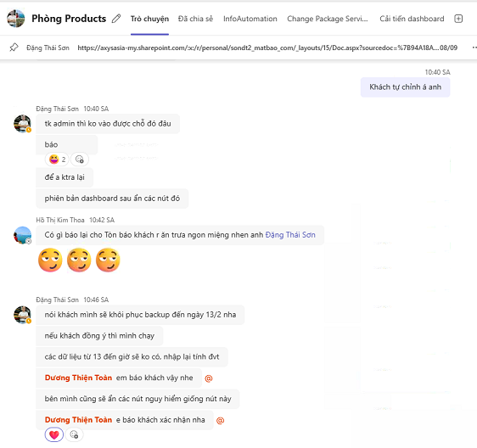Click add reaction icon under "báo" message
This screenshot has height=448, width=477.
[80, 159]
